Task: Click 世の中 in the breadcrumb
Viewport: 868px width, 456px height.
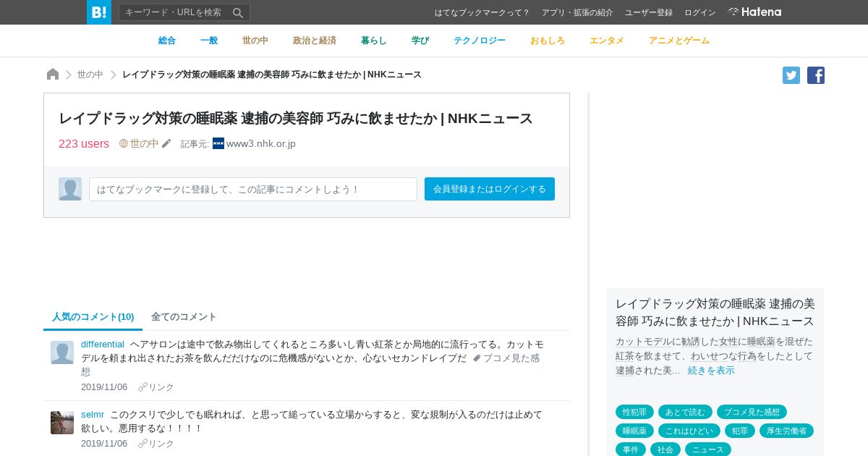Action: click(90, 75)
